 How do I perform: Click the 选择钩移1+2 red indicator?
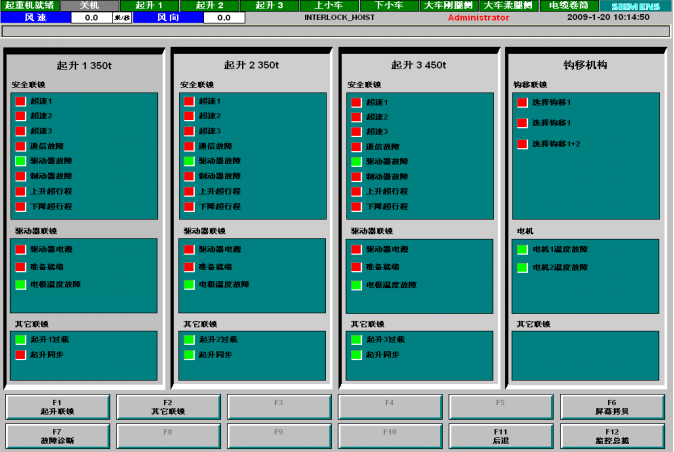coord(522,144)
